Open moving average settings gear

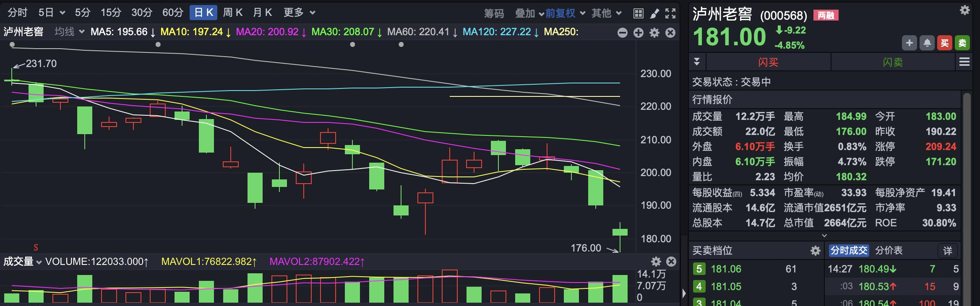(x=654, y=33)
